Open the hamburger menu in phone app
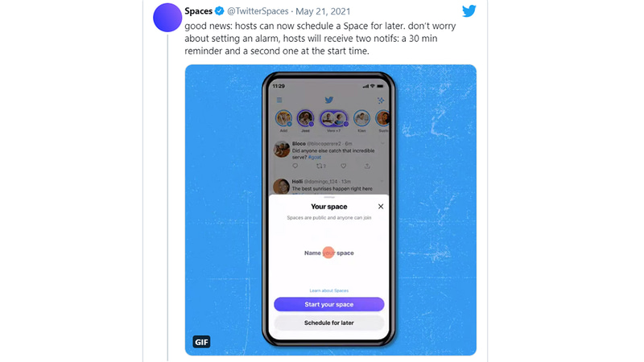644x362 pixels. (x=279, y=101)
